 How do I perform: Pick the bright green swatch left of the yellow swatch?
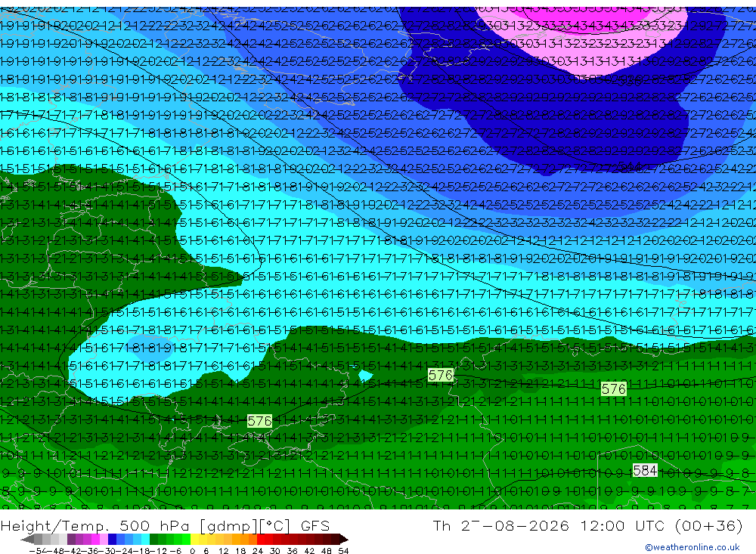[186, 539]
